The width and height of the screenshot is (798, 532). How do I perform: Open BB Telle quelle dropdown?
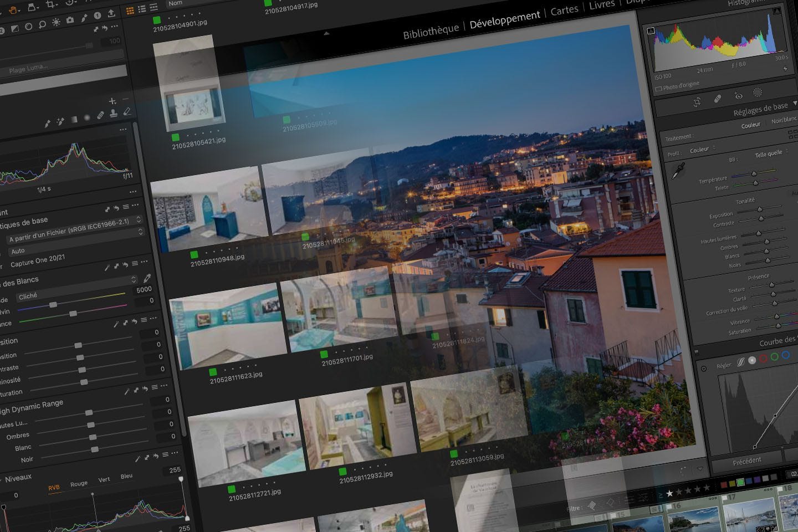(x=771, y=153)
